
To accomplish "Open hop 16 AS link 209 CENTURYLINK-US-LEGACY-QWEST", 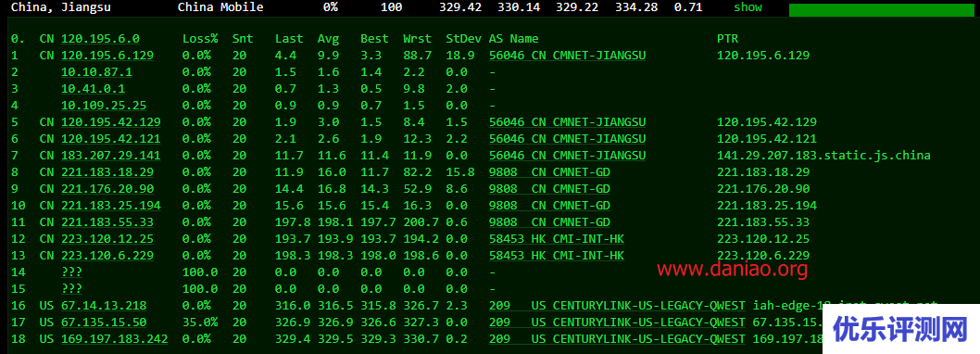I will (x=618, y=305).
